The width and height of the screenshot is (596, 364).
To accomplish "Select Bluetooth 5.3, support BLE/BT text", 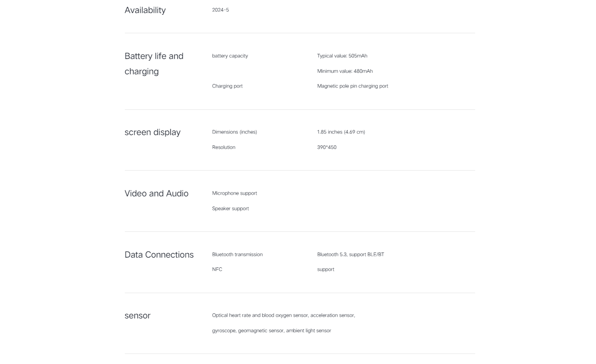I will pos(350,255).
